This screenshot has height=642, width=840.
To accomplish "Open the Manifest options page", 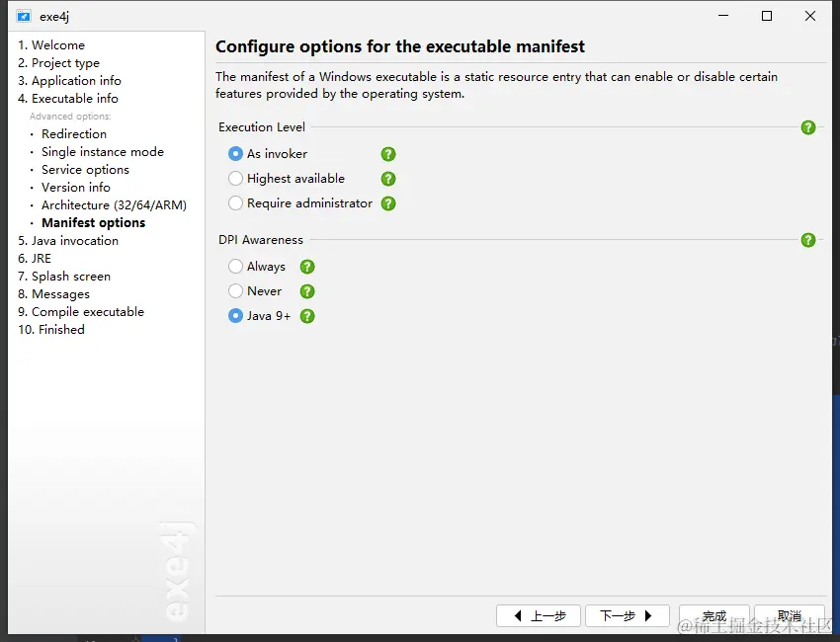I will pos(93,223).
